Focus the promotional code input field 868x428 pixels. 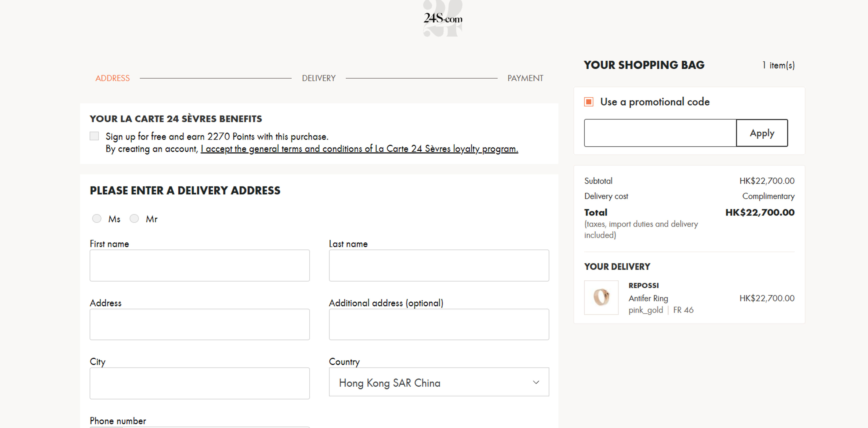(660, 133)
